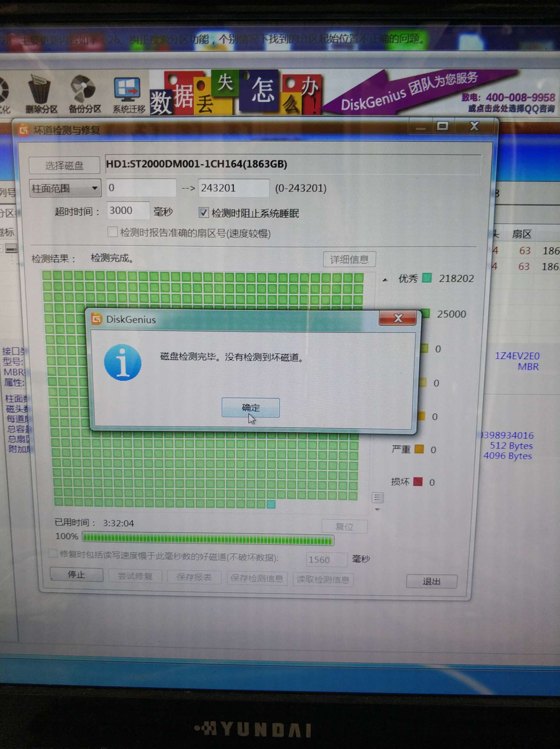The image size is (560, 749).
Task: Click the blue information icon in the message box
Action: [x=122, y=362]
